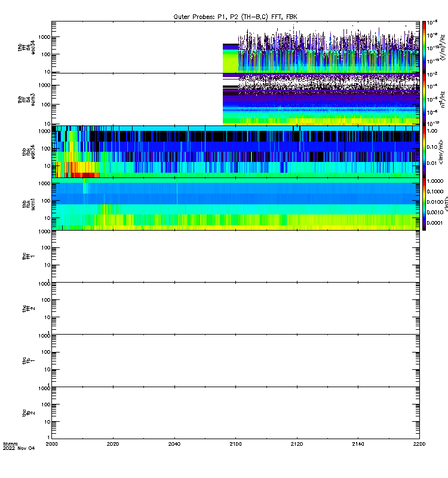Click the '100' y-axis tick of thb fbk scm1 panel
Viewport: 448px width, 478px height.
coord(46,201)
